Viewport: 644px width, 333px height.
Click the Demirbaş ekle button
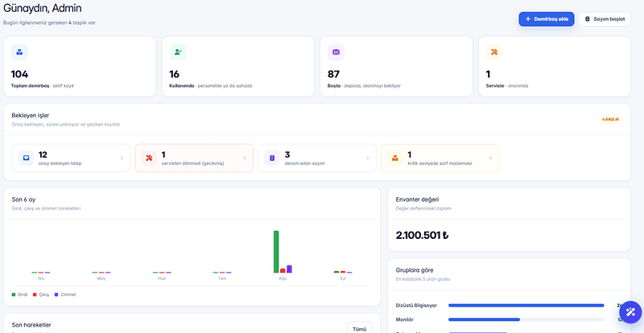click(x=547, y=18)
